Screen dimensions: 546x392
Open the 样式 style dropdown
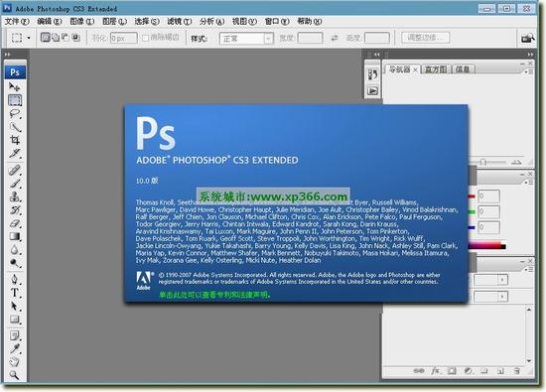246,39
